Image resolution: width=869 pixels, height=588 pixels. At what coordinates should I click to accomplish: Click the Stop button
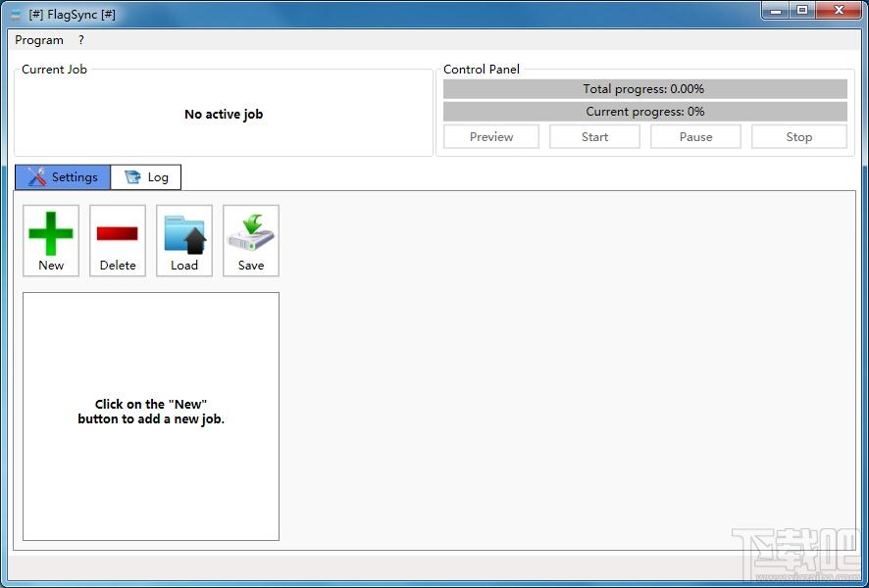(x=798, y=137)
